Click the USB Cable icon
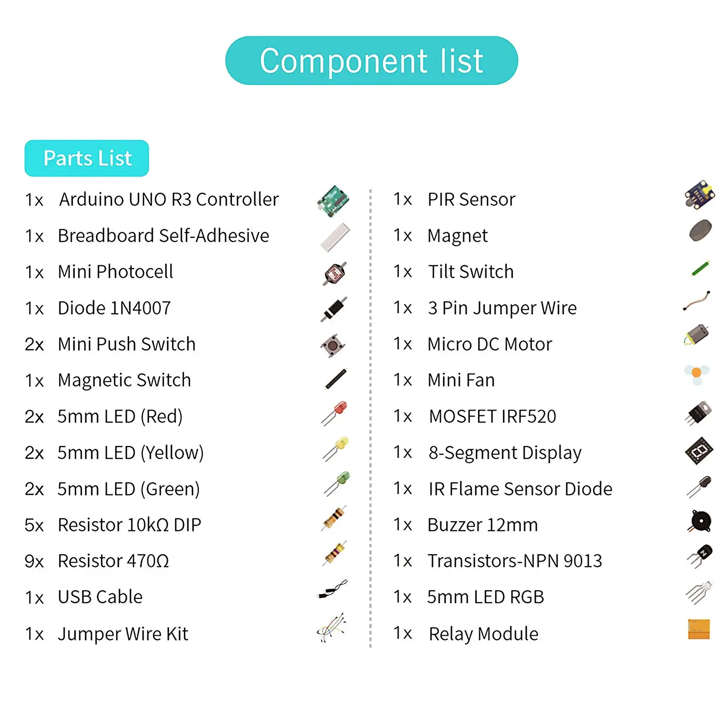The image size is (728, 728). coord(332,589)
